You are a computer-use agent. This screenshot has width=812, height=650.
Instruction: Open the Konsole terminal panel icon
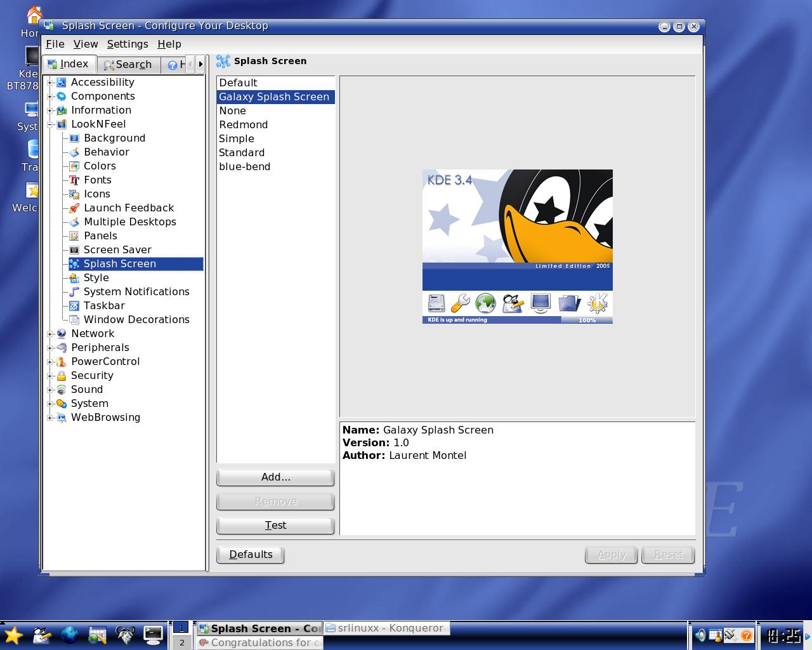(x=154, y=635)
